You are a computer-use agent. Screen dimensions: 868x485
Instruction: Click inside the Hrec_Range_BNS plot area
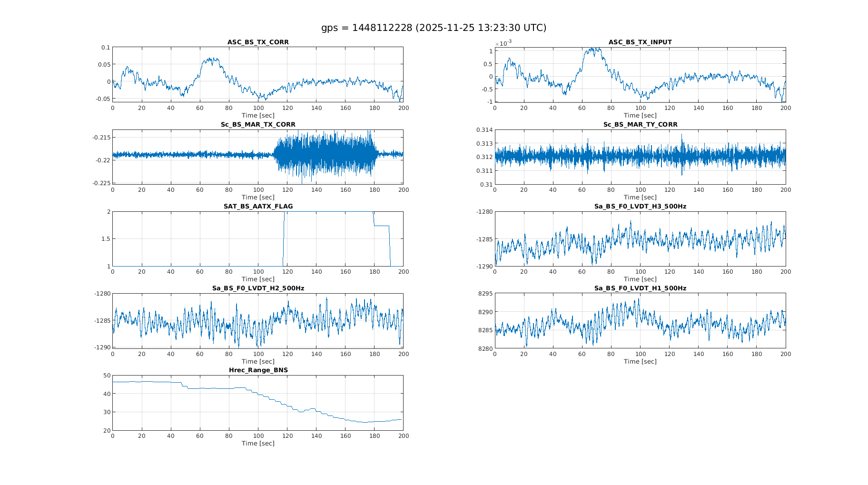pyautogui.click(x=258, y=403)
